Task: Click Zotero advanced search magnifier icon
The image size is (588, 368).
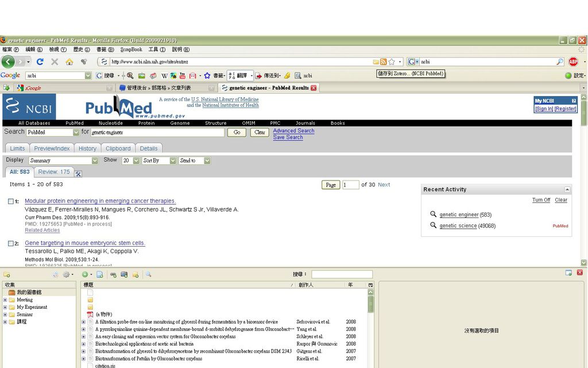Action: point(149,274)
